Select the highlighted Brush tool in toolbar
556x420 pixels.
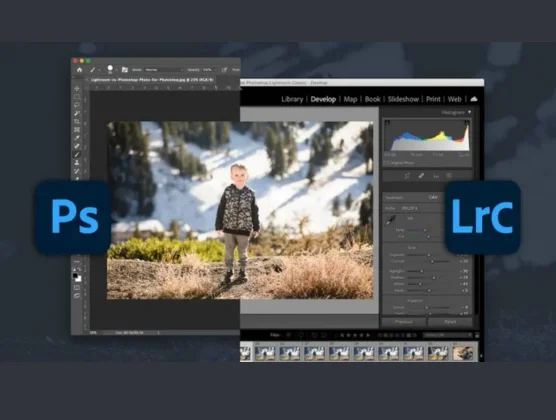[x=77, y=154]
